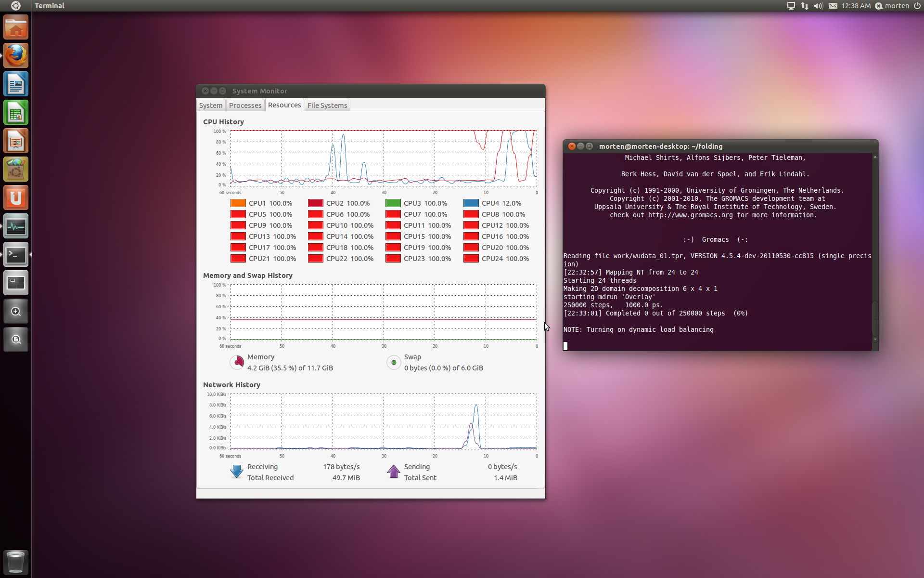Open Ubuntu One launcher icon

(16, 198)
